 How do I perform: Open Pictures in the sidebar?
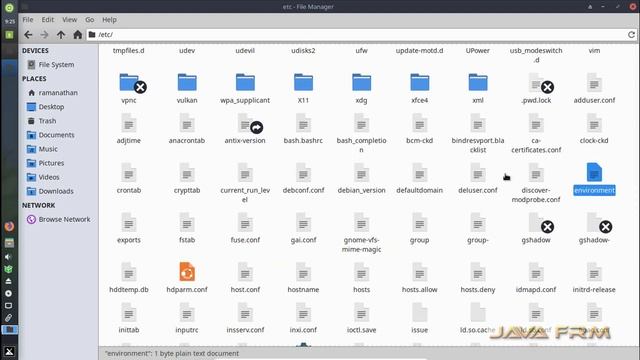(45, 163)
